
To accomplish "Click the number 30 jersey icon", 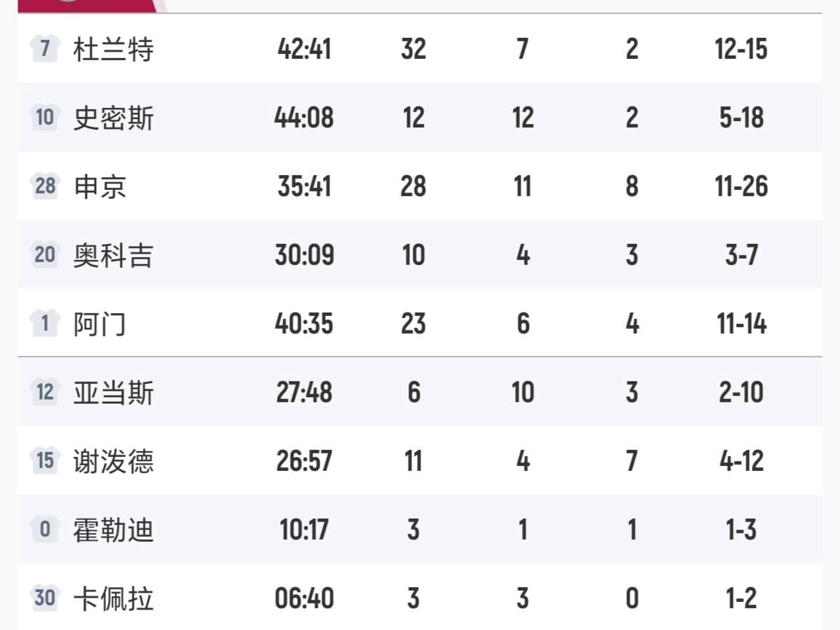I will click(44, 598).
